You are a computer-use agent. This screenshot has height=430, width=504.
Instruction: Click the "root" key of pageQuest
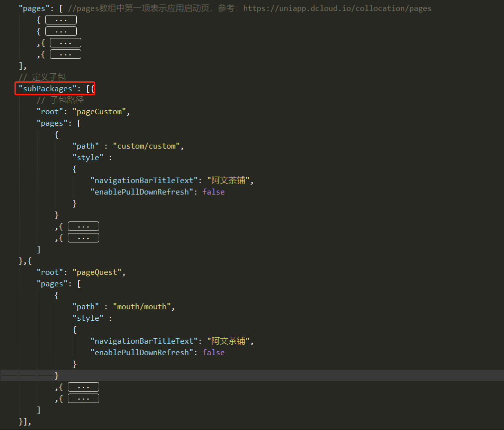tap(50, 272)
